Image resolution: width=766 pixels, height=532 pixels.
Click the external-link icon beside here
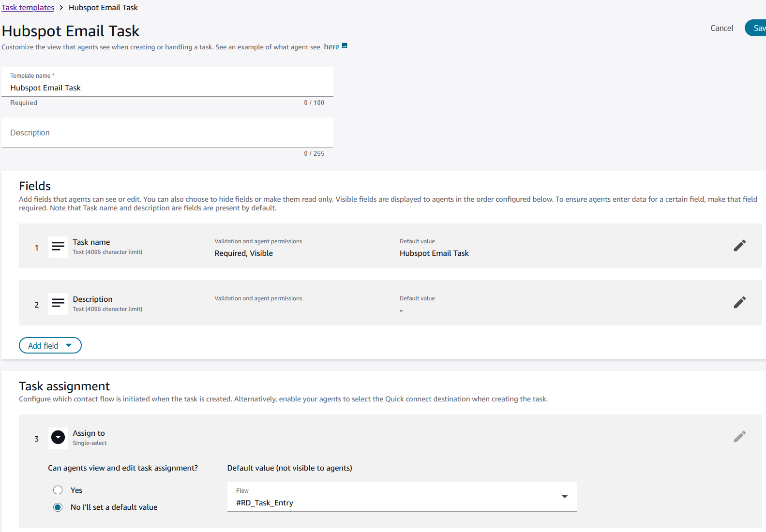[345, 46]
